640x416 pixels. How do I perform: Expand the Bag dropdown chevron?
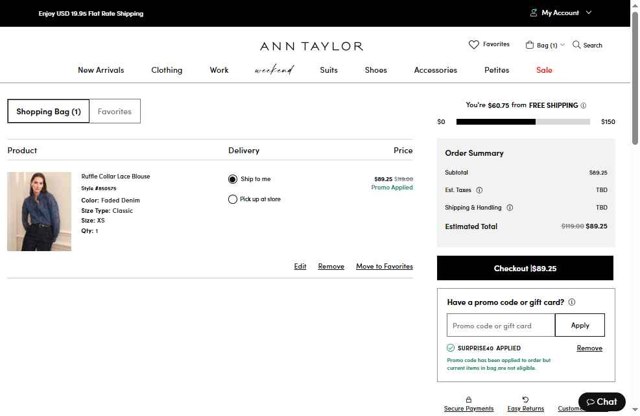point(562,45)
